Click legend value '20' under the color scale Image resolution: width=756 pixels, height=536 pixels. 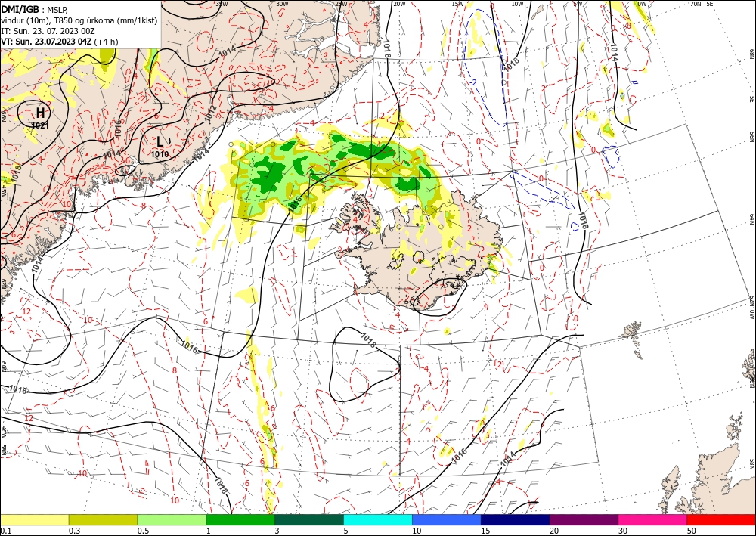(x=554, y=531)
